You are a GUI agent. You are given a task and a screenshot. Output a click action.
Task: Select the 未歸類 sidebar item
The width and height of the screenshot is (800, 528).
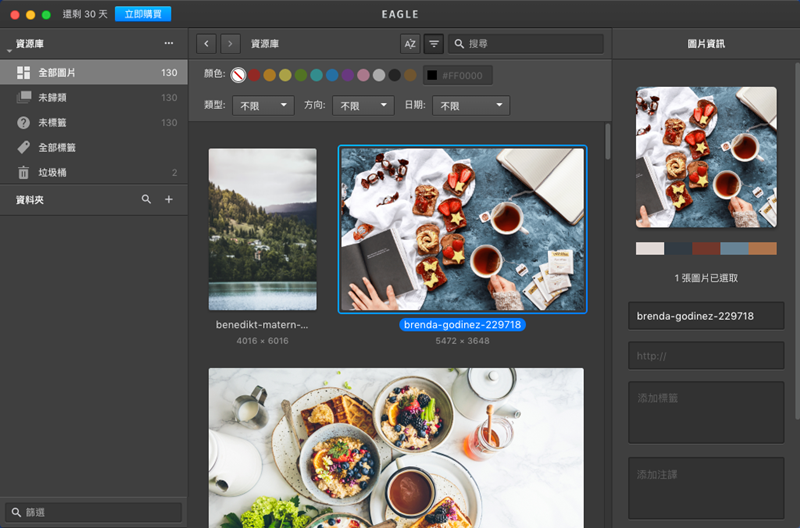tap(52, 98)
